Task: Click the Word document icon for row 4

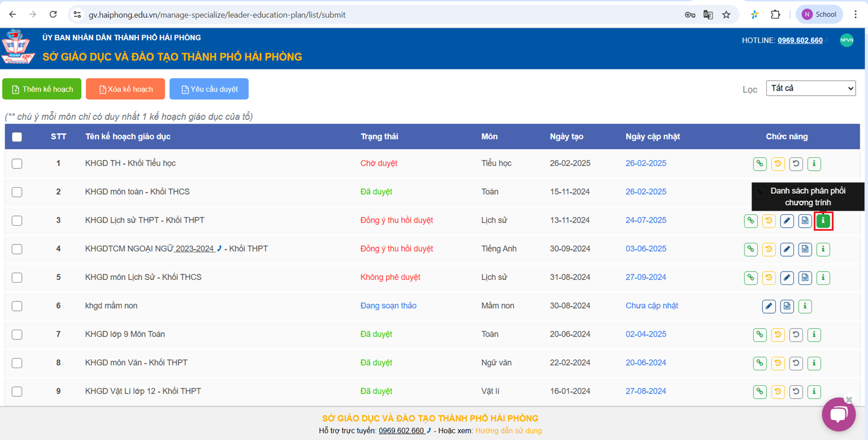Action: pyautogui.click(x=805, y=249)
